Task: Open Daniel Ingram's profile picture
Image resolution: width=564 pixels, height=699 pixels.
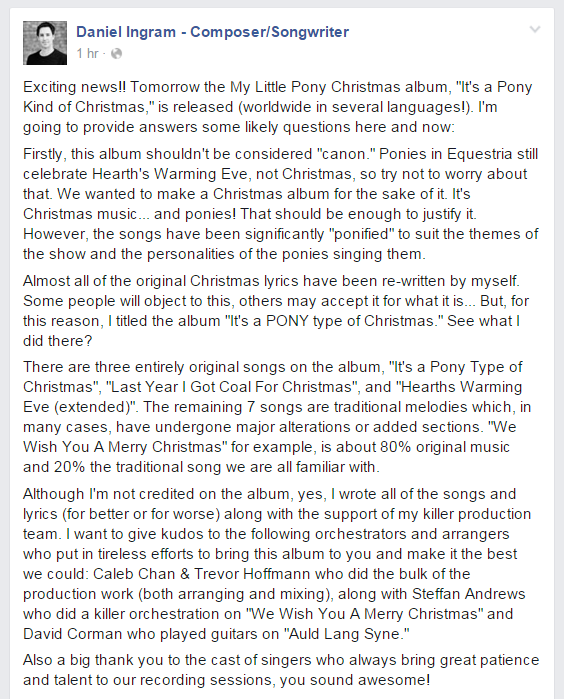Action: coord(45,43)
